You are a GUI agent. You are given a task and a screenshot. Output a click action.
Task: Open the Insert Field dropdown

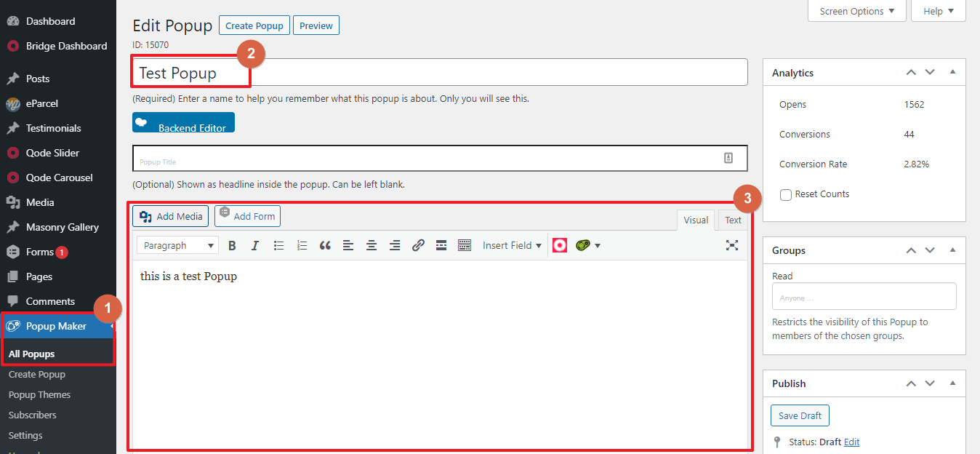click(x=512, y=245)
